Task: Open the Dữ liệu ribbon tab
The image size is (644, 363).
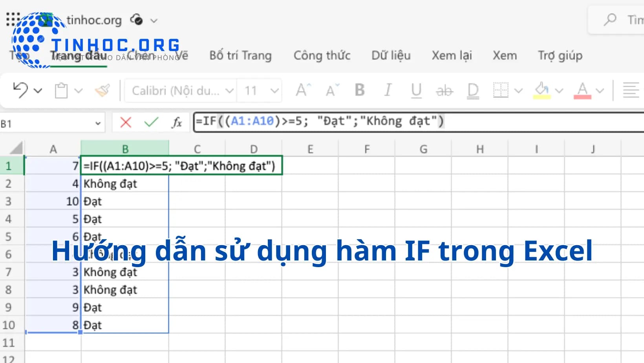Action: (x=390, y=55)
